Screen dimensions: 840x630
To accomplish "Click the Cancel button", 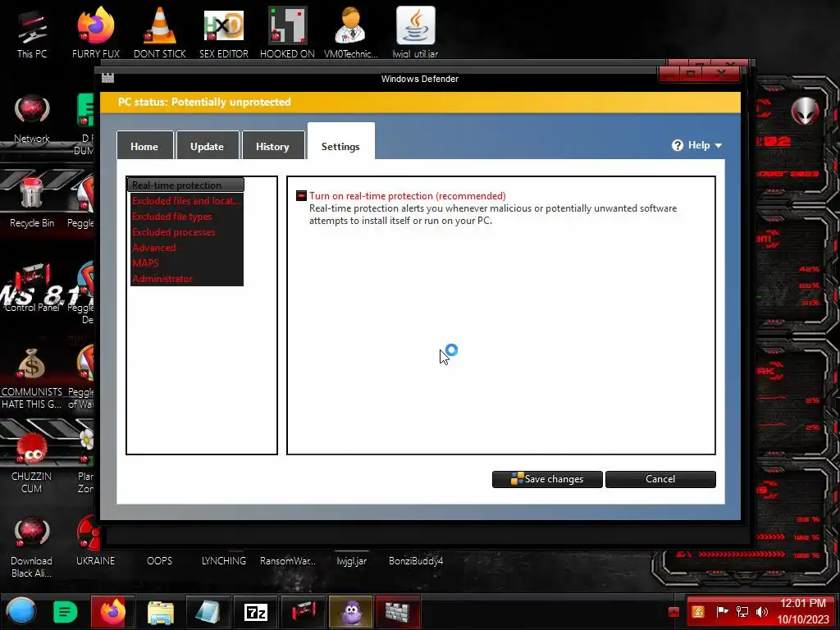I will [x=660, y=479].
